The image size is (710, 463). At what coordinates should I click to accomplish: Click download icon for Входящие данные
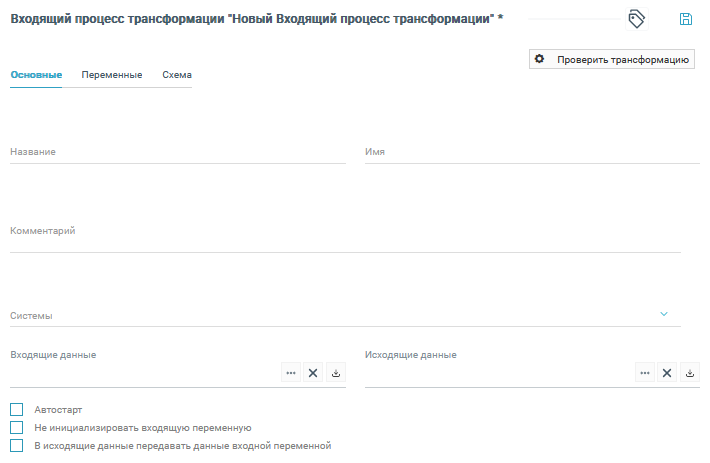[x=336, y=373]
